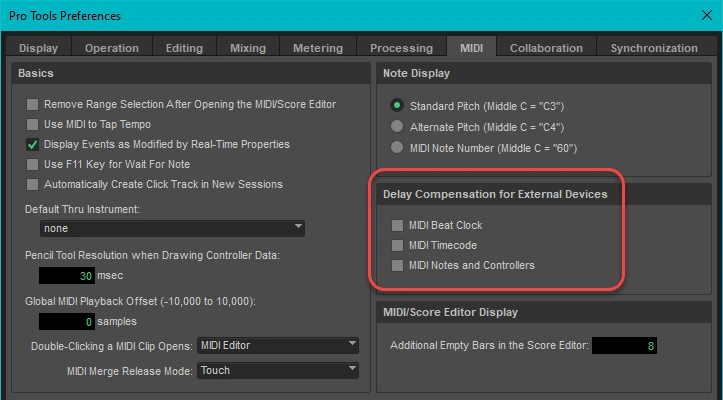Toggle Automatically Create Click Track checkbox

(33, 185)
